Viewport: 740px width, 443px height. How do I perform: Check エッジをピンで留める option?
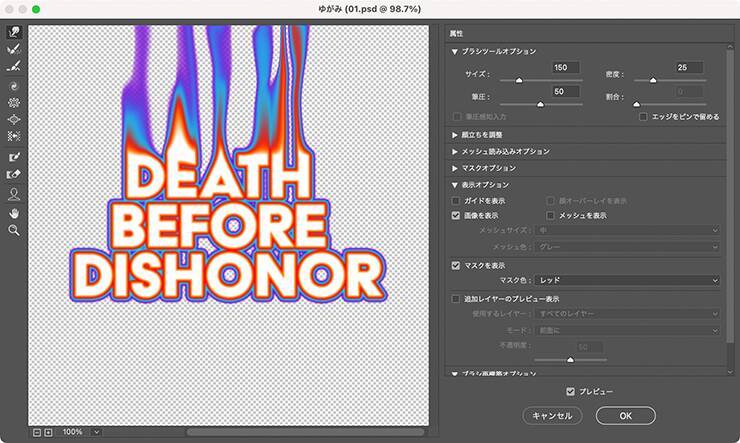tap(643, 117)
